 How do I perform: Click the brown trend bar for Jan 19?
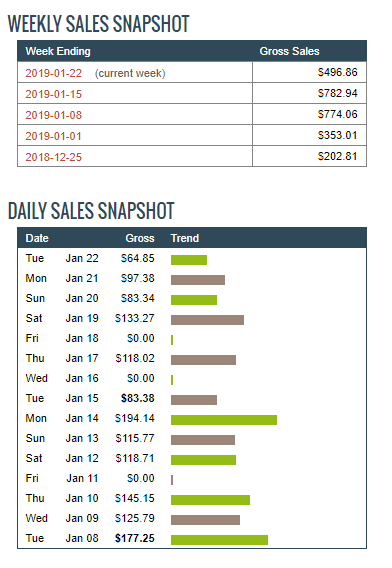coord(207,320)
